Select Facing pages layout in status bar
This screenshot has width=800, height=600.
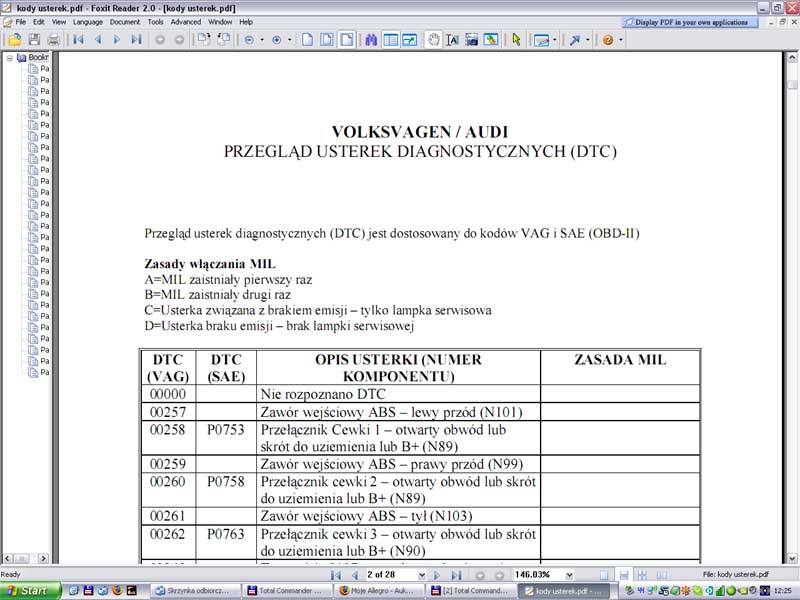(x=662, y=575)
